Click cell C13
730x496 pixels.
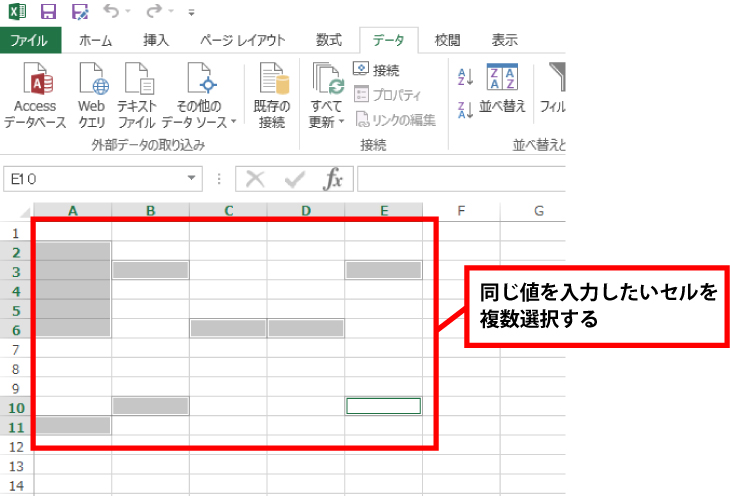click(x=228, y=465)
